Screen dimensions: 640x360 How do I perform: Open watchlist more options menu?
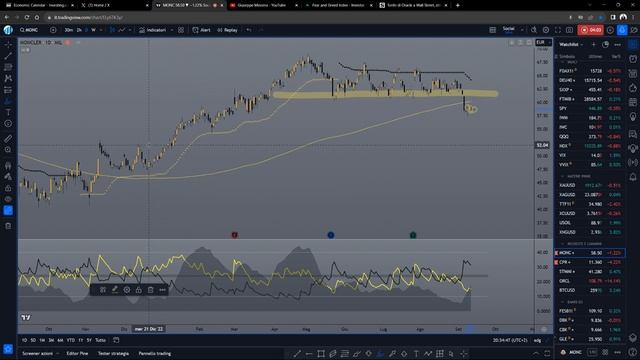click(x=618, y=44)
